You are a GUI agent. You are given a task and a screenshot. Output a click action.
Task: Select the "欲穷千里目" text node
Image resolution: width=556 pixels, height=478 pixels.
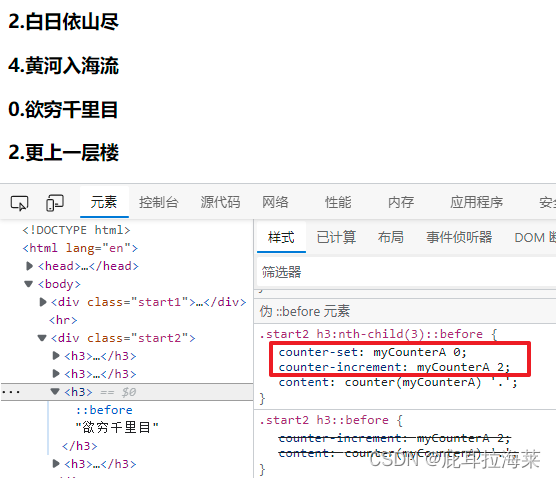[x=117, y=427]
